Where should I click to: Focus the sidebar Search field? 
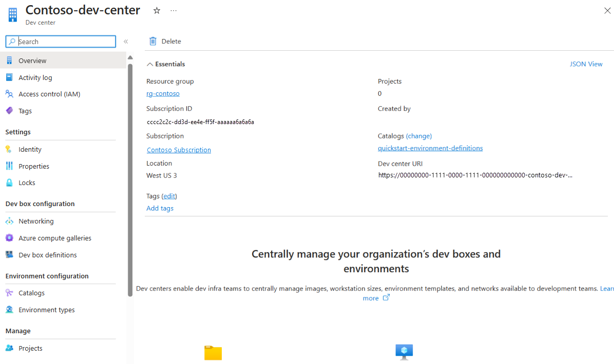point(66,42)
